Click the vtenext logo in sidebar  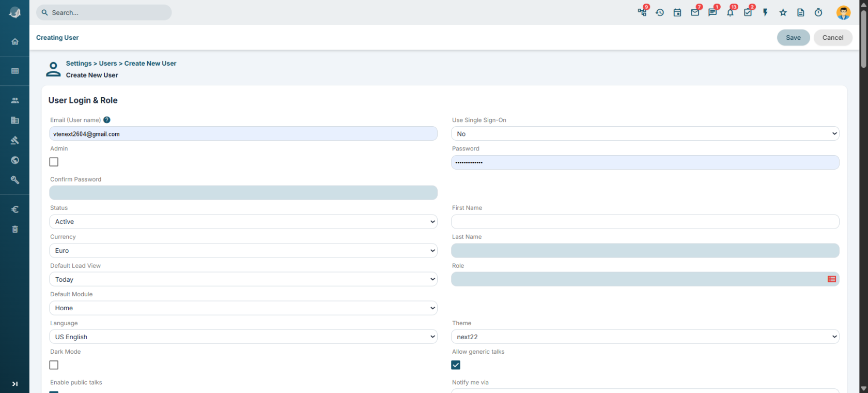(15, 12)
